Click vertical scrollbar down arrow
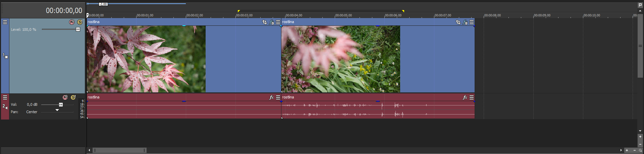 pos(640,131)
